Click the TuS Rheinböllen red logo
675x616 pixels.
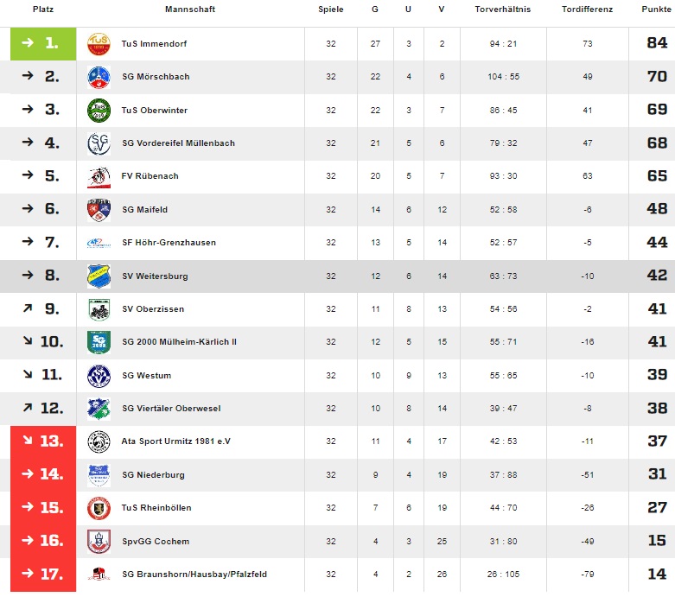click(x=99, y=508)
